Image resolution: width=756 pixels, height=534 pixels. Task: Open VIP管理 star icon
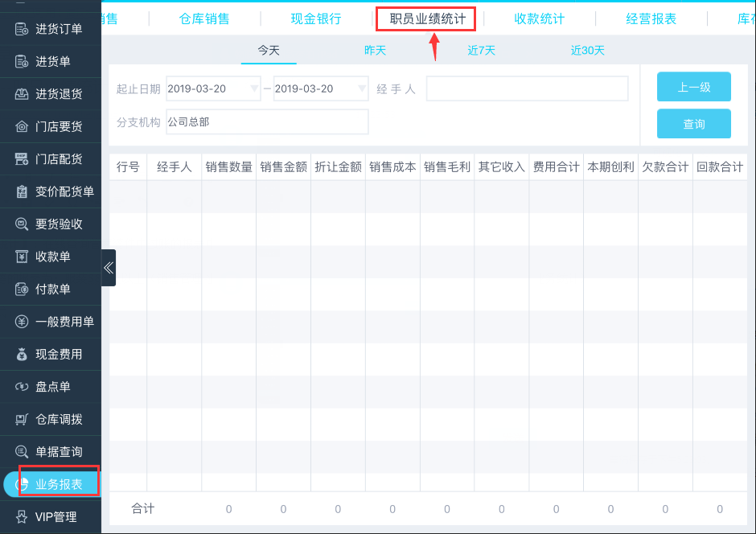click(x=23, y=516)
